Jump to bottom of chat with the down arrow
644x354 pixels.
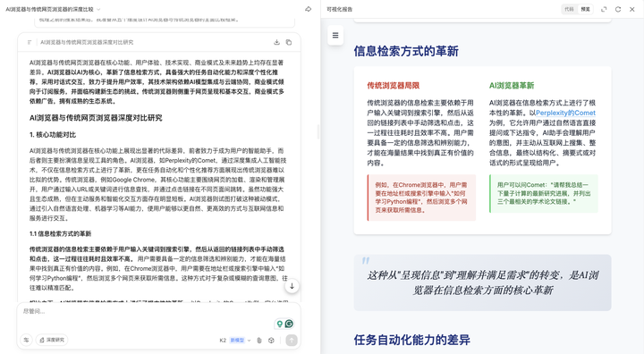[x=292, y=286]
